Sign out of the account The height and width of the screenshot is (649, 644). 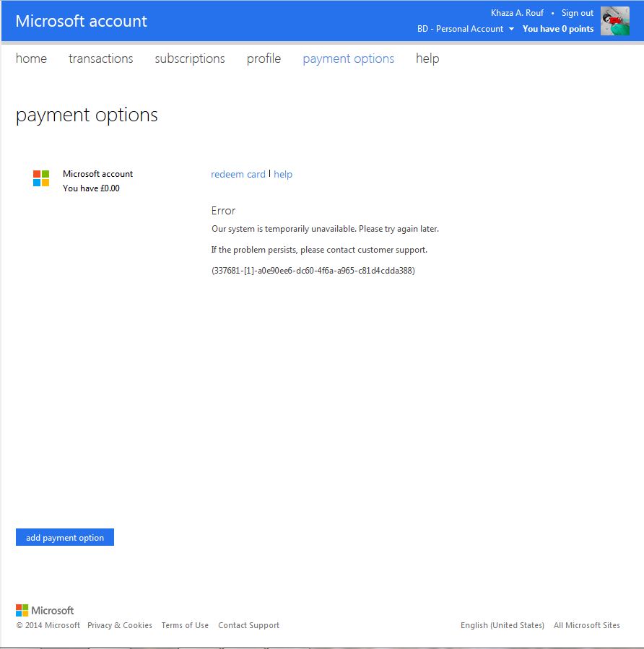coord(578,13)
